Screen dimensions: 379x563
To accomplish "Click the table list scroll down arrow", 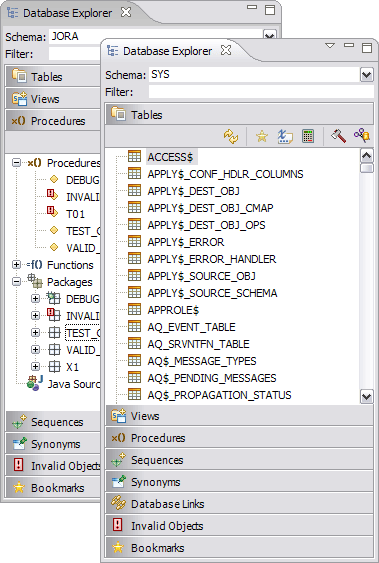I will click(x=366, y=396).
